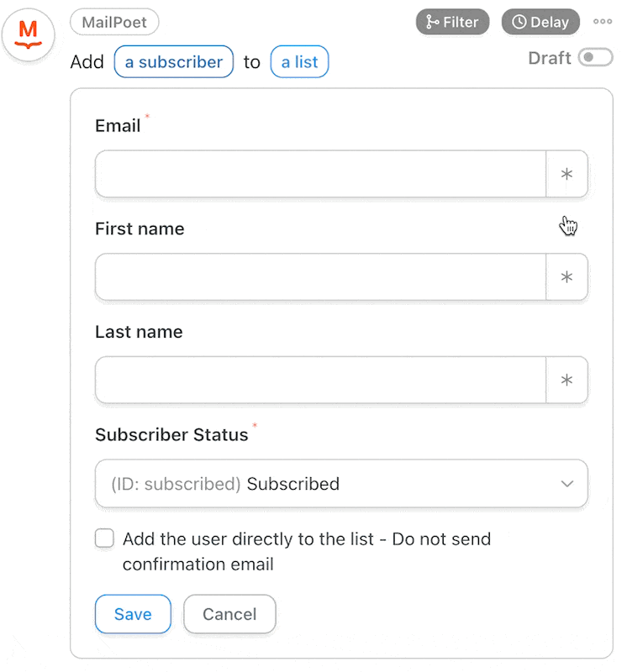
Task: Click the MailPoet integration label
Action: click(114, 22)
